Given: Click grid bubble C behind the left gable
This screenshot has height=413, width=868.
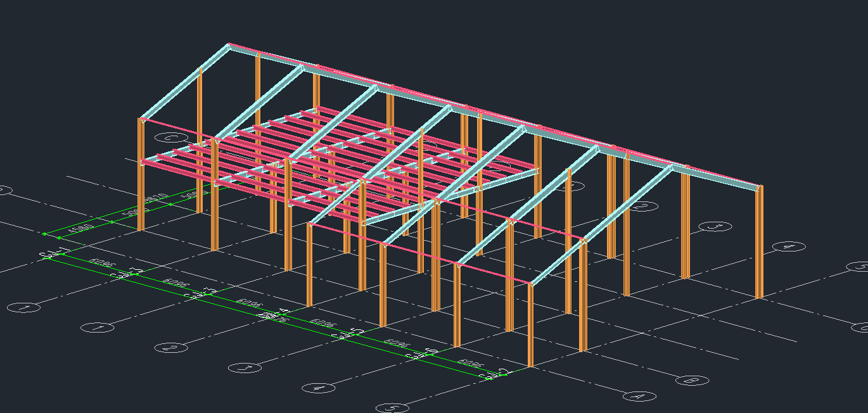Looking at the screenshot, I should pyautogui.click(x=172, y=137).
